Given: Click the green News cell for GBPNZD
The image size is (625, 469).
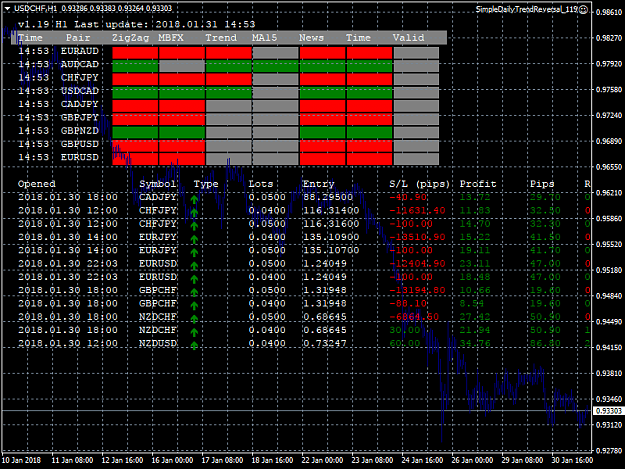Looking at the screenshot, I should [x=322, y=132].
